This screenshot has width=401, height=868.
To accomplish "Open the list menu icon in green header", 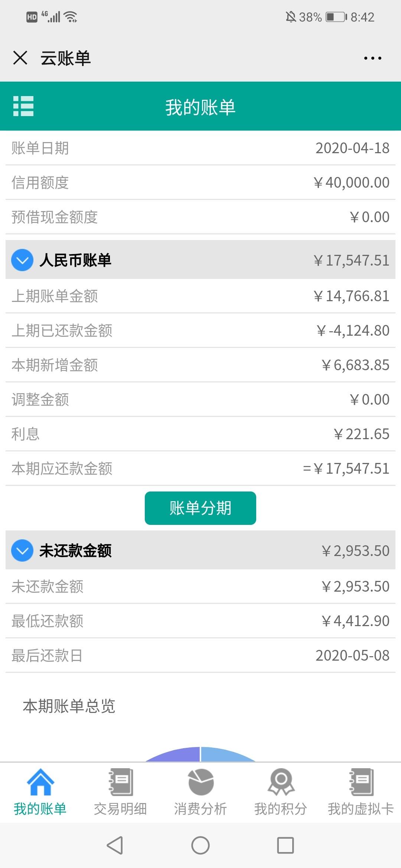I will point(23,106).
